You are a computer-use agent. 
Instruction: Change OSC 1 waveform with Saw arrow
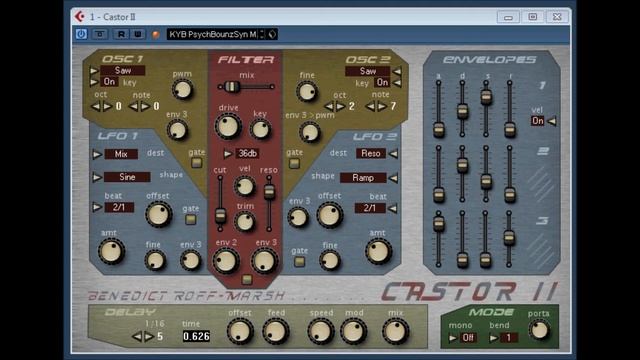[94, 71]
